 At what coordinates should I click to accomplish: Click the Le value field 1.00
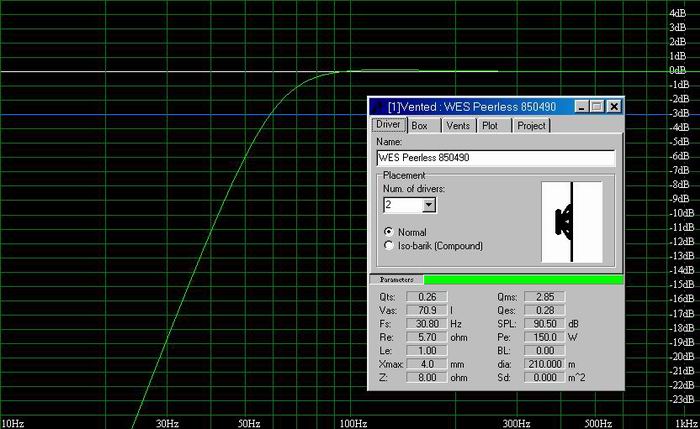(427, 350)
